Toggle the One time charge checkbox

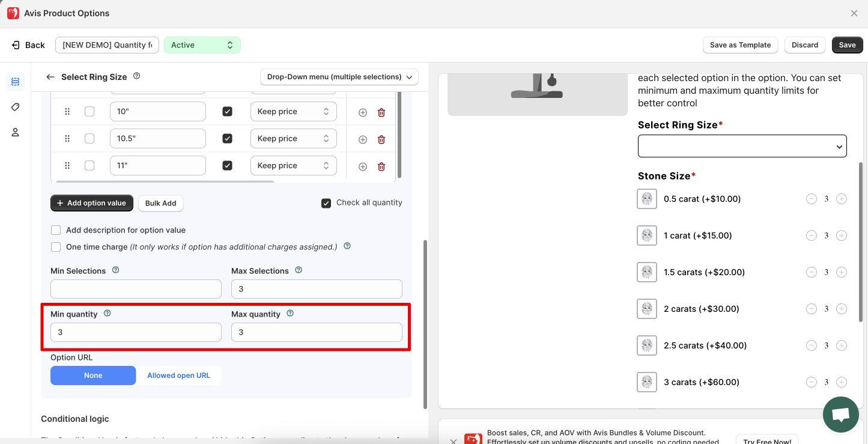(56, 247)
